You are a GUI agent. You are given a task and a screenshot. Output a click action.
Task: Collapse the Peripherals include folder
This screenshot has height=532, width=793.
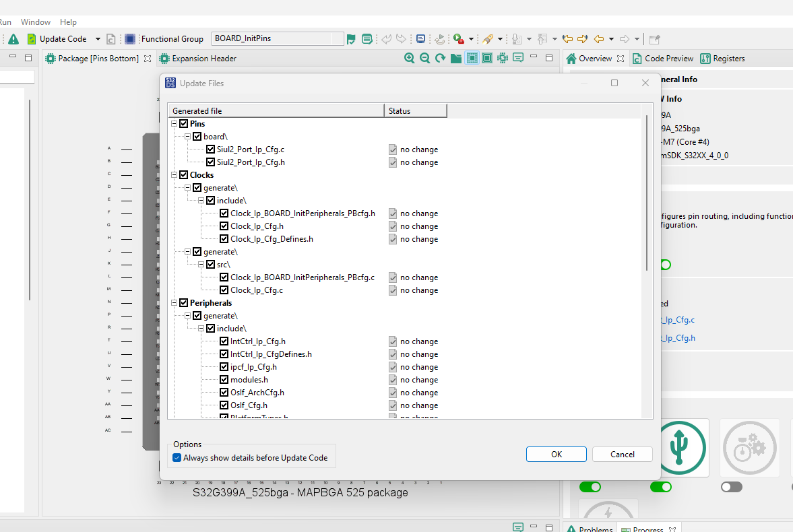pos(200,328)
